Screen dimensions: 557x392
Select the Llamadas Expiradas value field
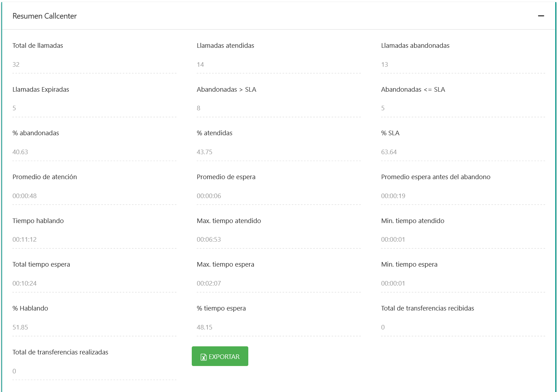94,108
